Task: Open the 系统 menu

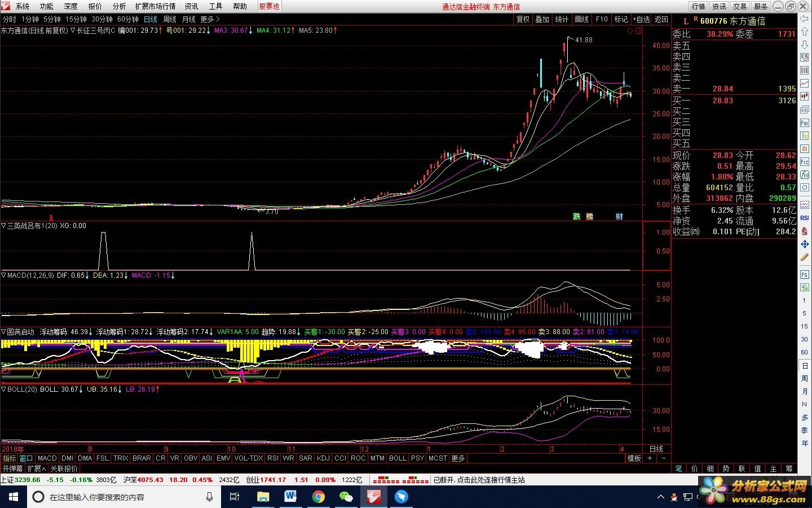Action: [x=23, y=7]
